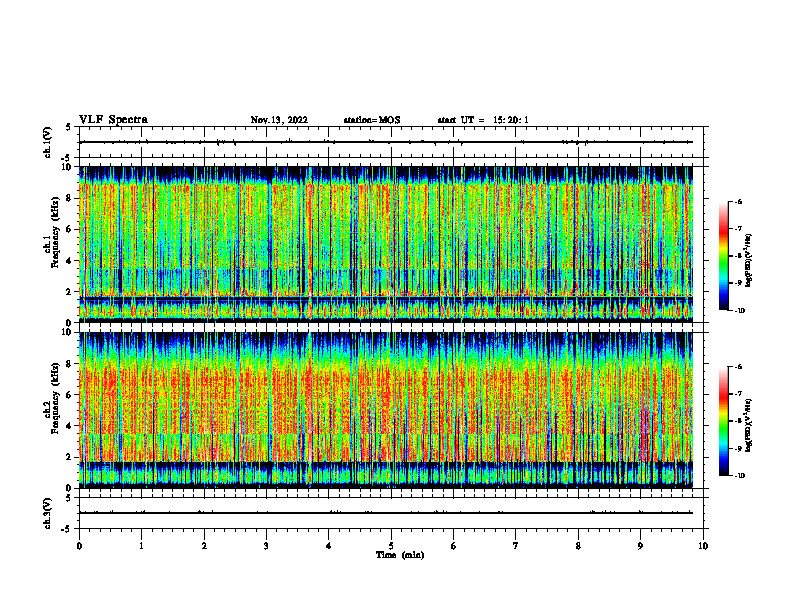792x612 pixels.
Task: Click the "ch.3(V)" axis label of the bottom waveform
Action: point(48,513)
